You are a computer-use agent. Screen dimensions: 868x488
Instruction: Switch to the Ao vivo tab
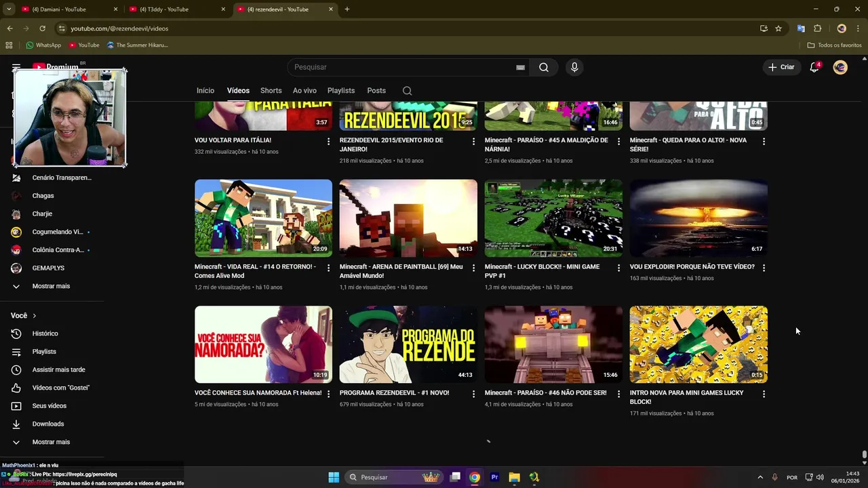[304, 91]
